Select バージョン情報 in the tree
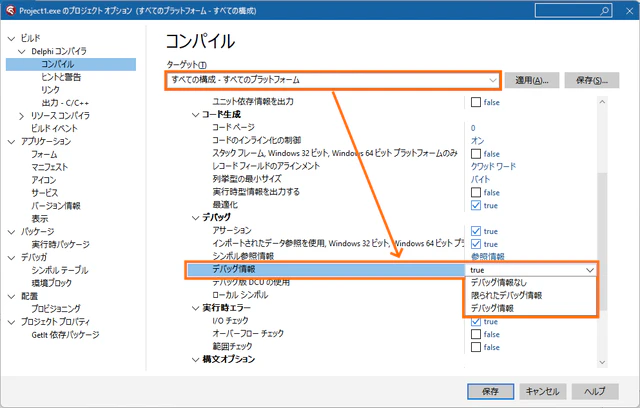The height and width of the screenshot is (408, 640). pyautogui.click(x=56, y=206)
